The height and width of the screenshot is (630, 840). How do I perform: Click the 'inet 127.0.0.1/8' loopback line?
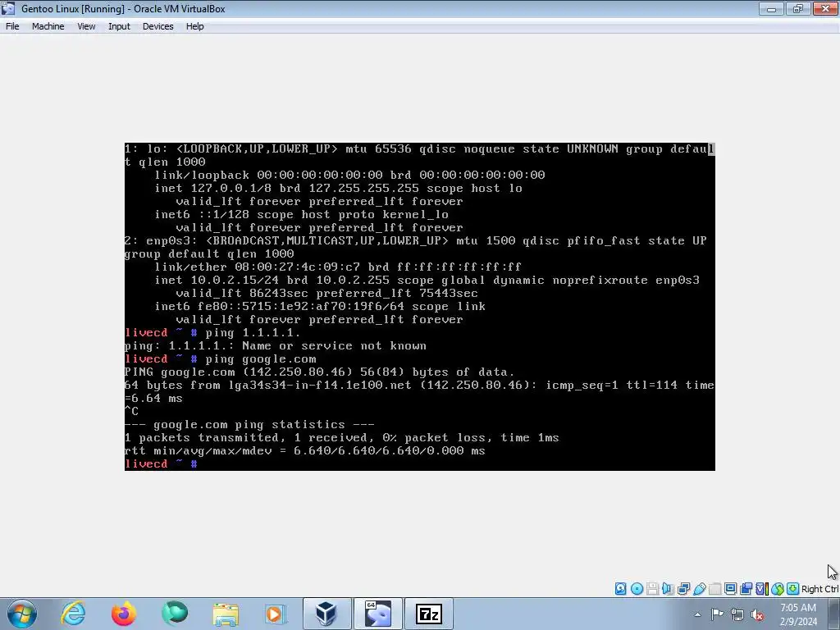[339, 188]
